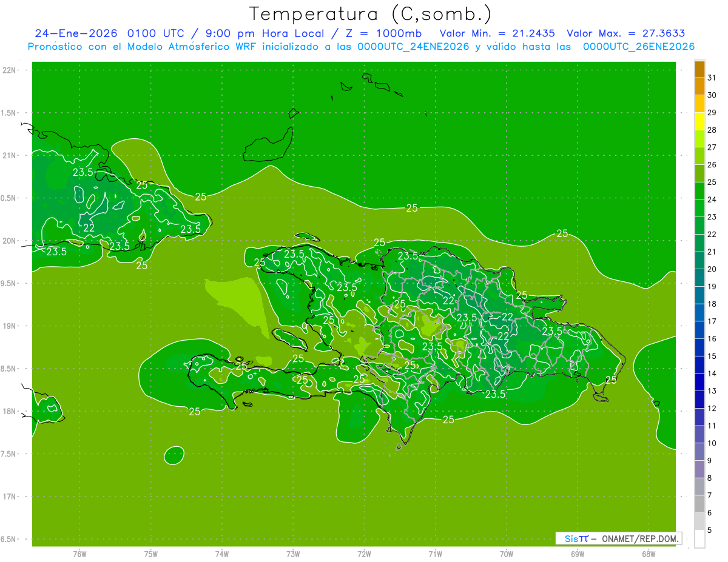Click the 22 contour label over eastern Cuba
This screenshot has height=562, width=728.
(89, 228)
